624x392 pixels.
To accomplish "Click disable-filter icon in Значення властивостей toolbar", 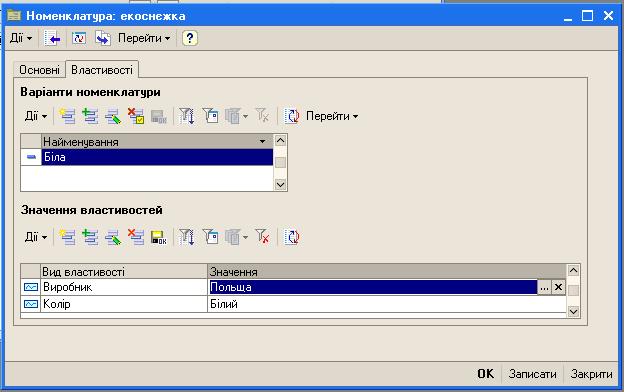I will 262,237.
